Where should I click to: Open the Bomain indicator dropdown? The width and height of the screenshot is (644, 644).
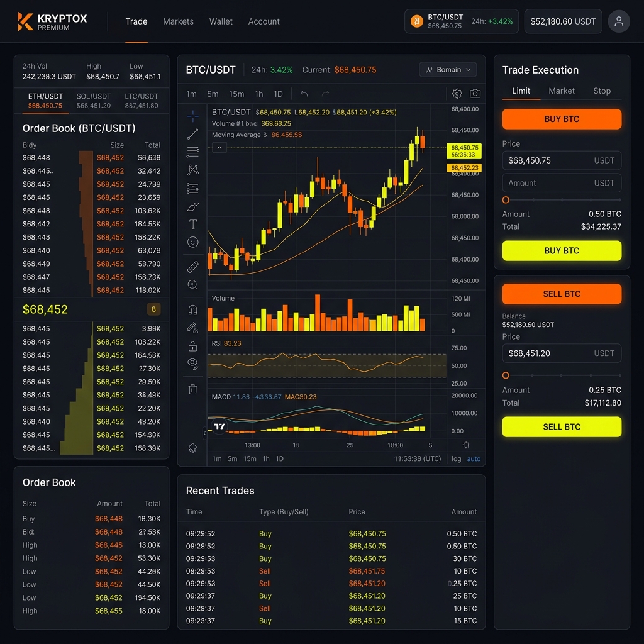coord(448,69)
